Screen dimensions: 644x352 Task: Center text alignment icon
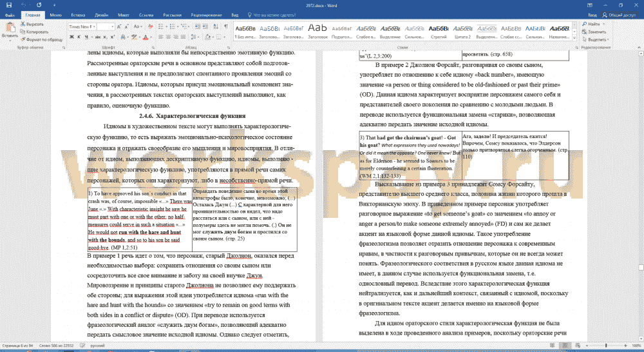168,37
